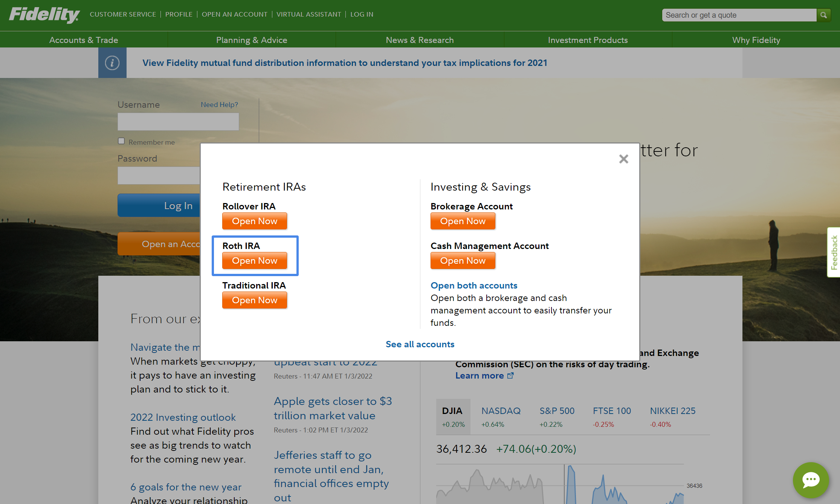
Task: Expand Investment Products navigation menu
Action: click(x=587, y=39)
